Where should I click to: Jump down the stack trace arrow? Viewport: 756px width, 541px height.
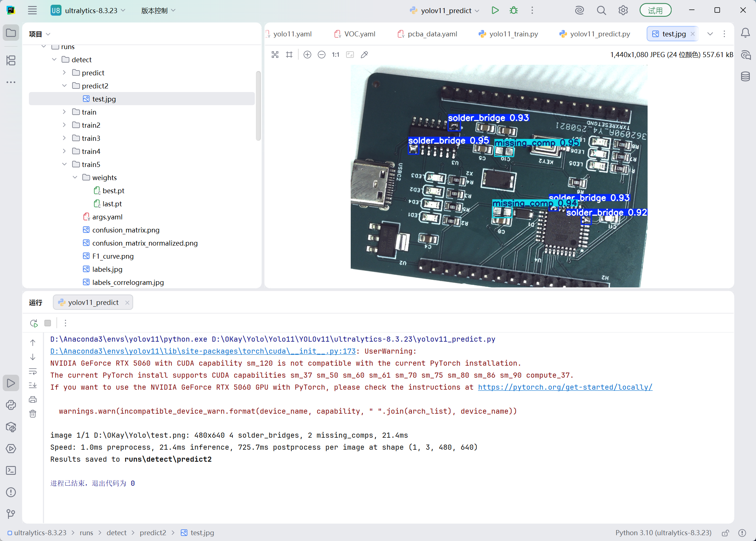click(x=33, y=357)
